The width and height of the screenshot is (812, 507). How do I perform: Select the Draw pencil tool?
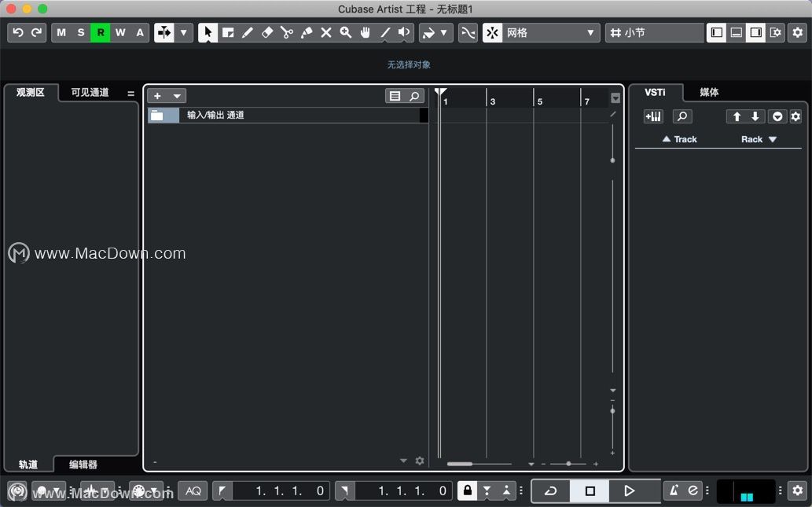(248, 33)
